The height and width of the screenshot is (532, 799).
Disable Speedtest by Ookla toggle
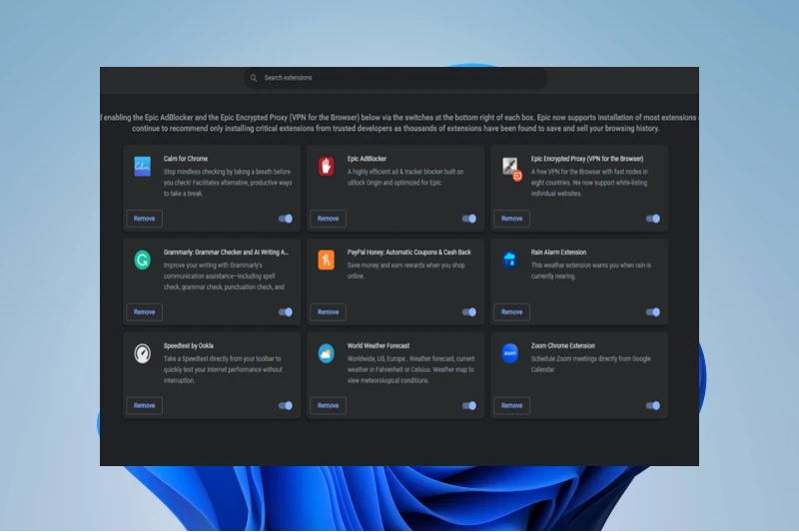286,406
